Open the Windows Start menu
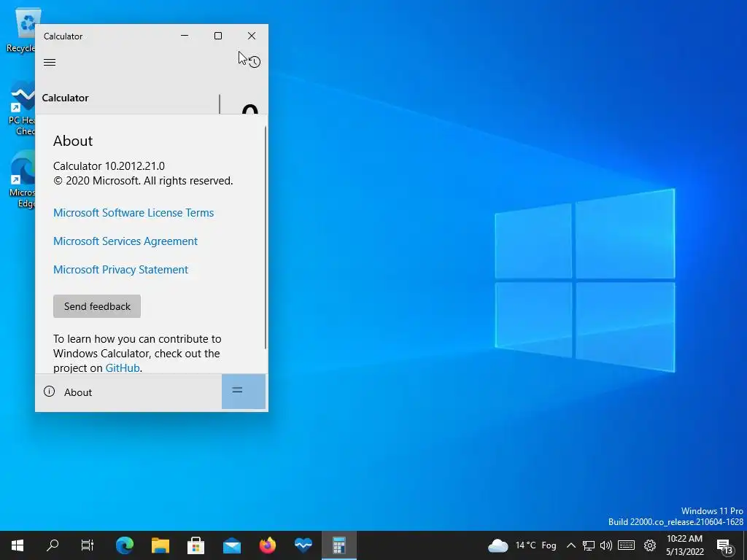 (x=18, y=545)
